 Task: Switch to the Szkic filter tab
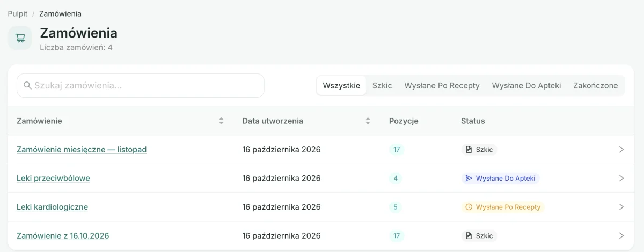point(382,85)
